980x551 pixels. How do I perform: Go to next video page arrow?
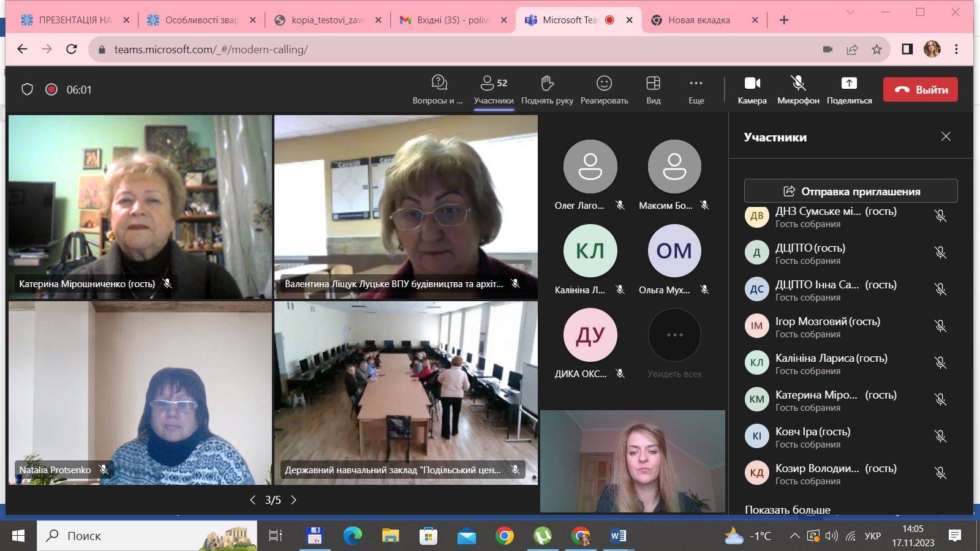click(293, 500)
